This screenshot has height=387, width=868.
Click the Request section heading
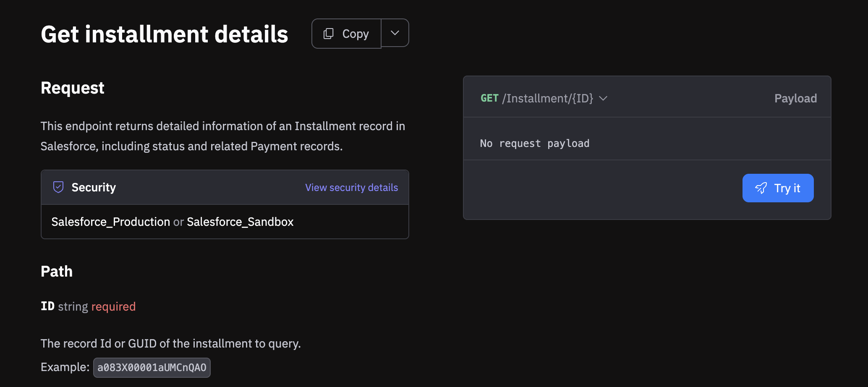pyautogui.click(x=73, y=88)
